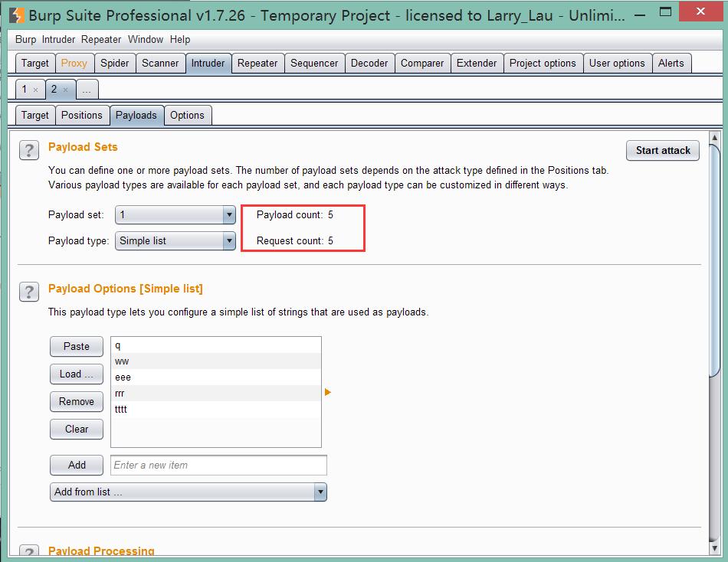
Task: Close Intruder attack tab 2
Action: point(65,90)
